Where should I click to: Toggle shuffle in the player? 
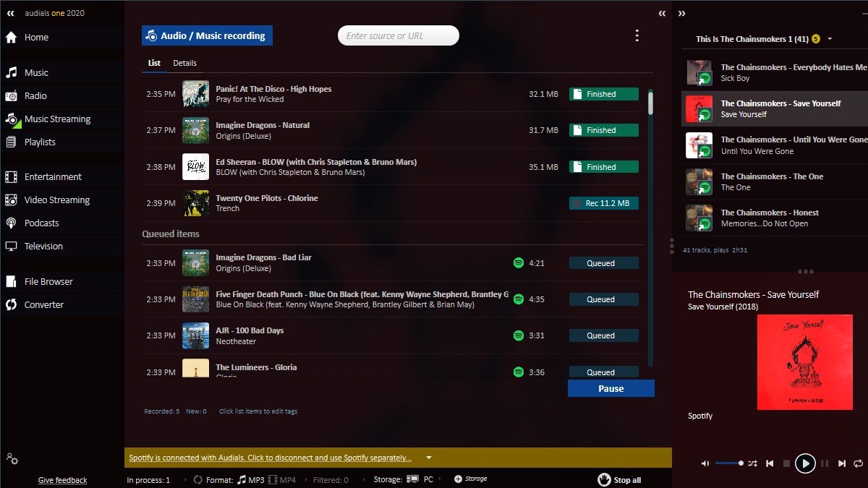pyautogui.click(x=752, y=463)
